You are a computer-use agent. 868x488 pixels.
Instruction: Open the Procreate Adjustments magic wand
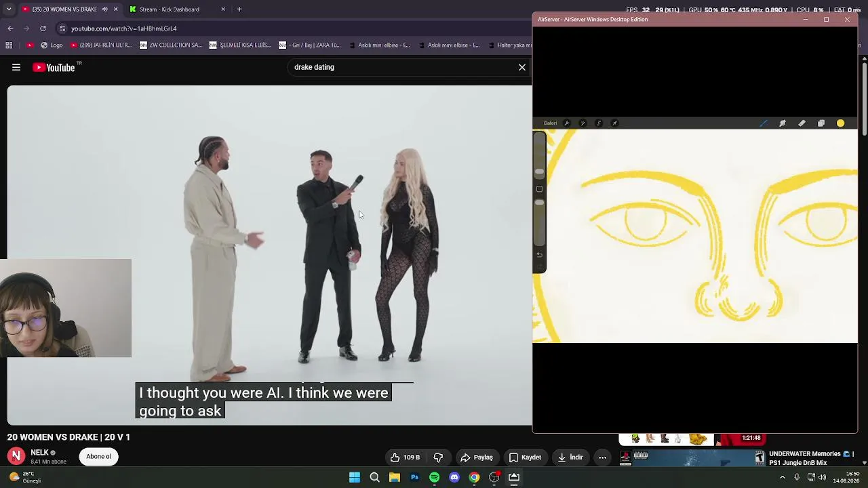(583, 123)
